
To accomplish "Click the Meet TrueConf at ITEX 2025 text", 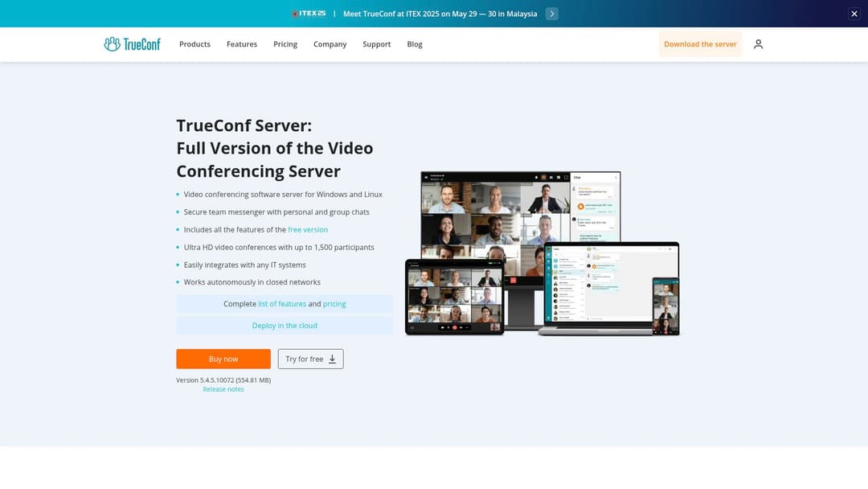I will pyautogui.click(x=440, y=14).
